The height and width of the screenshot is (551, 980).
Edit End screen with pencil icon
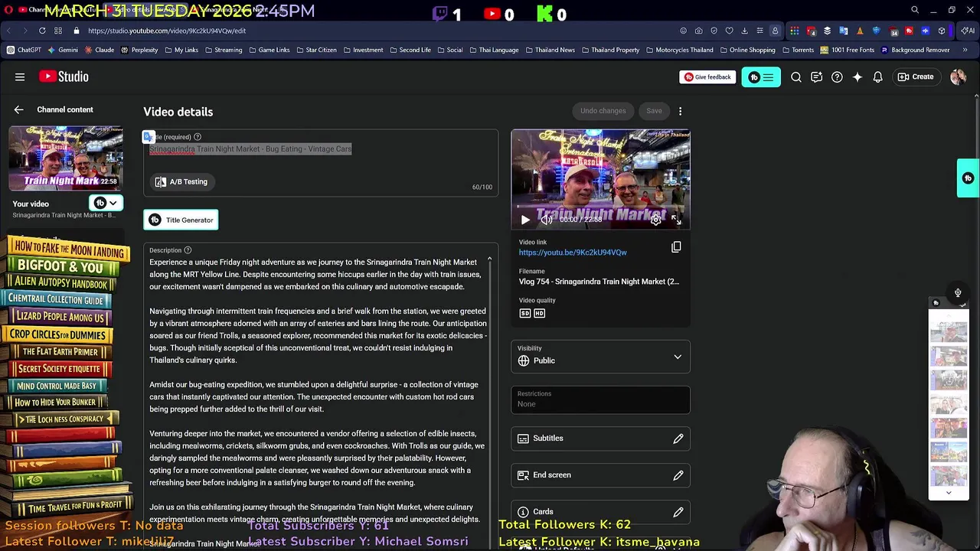(x=678, y=475)
